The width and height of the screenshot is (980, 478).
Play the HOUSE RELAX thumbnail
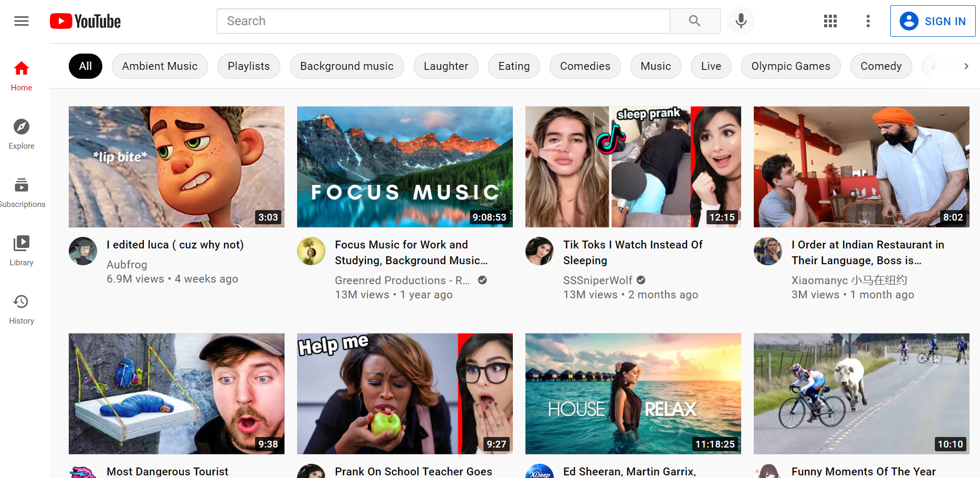633,394
